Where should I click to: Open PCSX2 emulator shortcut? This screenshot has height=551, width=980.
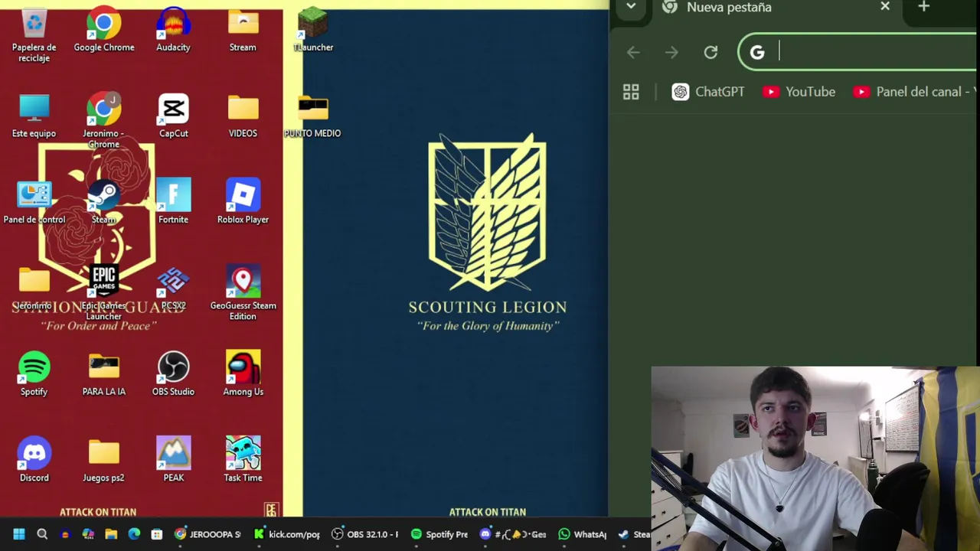point(173,289)
